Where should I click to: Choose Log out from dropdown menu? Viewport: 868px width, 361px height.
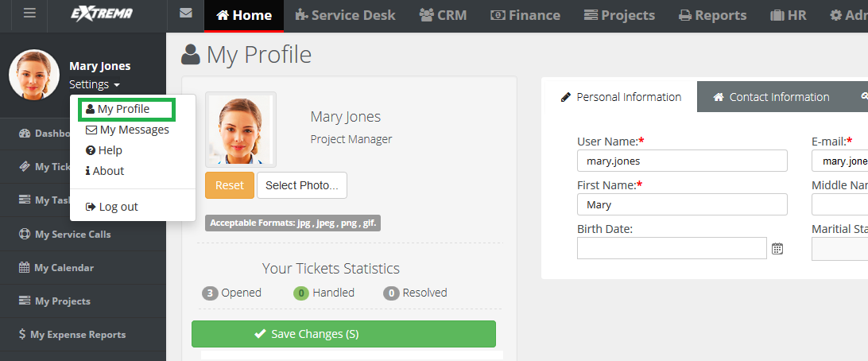(112, 207)
